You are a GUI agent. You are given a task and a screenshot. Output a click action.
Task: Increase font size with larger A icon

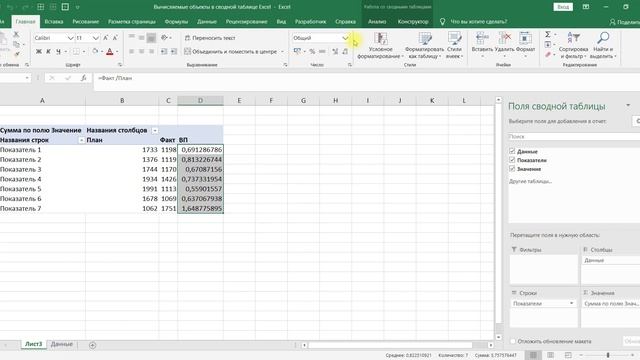tap(106, 38)
